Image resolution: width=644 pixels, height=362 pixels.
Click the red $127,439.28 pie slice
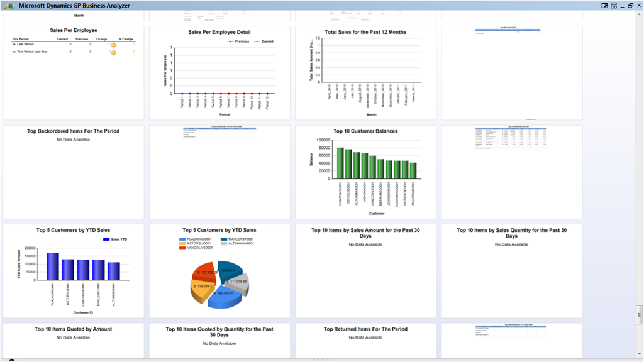click(x=206, y=271)
